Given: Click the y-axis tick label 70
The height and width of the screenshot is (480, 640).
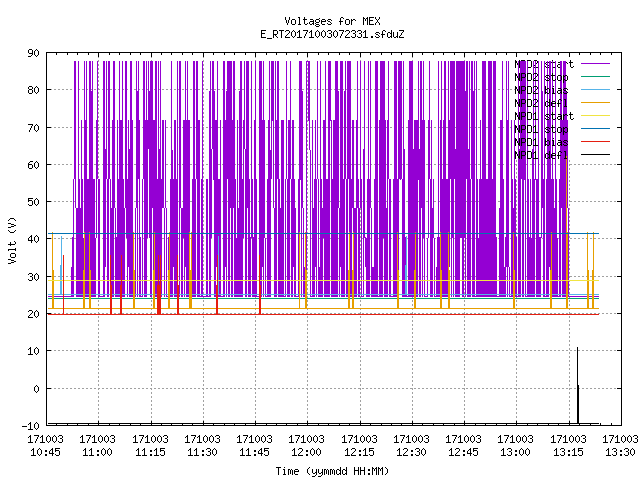Looking at the screenshot, I should (x=33, y=128).
